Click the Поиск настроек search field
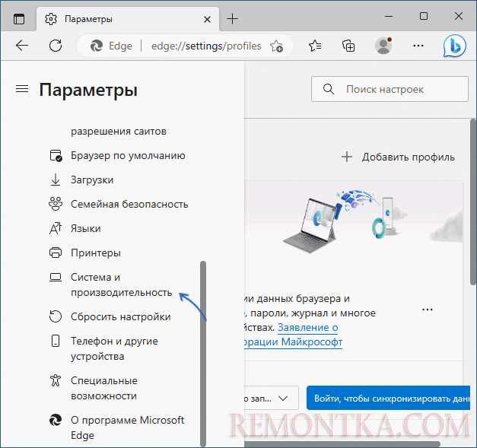 (x=390, y=89)
